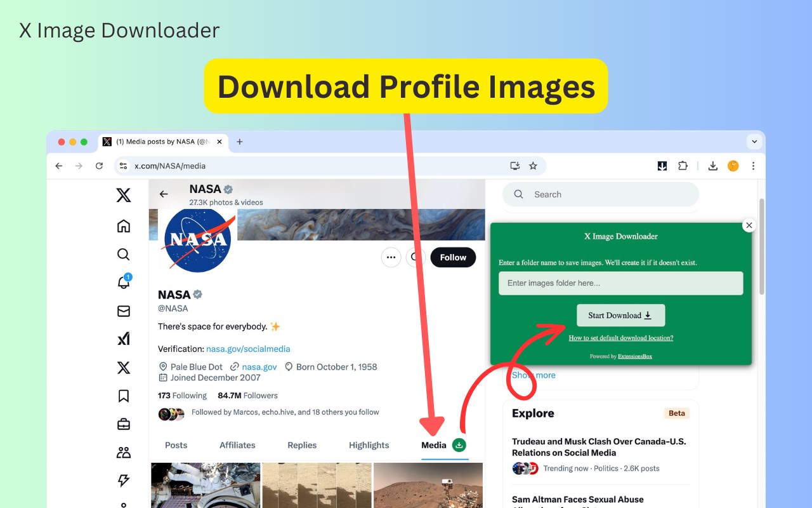Open Communities people icon
The width and height of the screenshot is (812, 508).
pyautogui.click(x=124, y=453)
